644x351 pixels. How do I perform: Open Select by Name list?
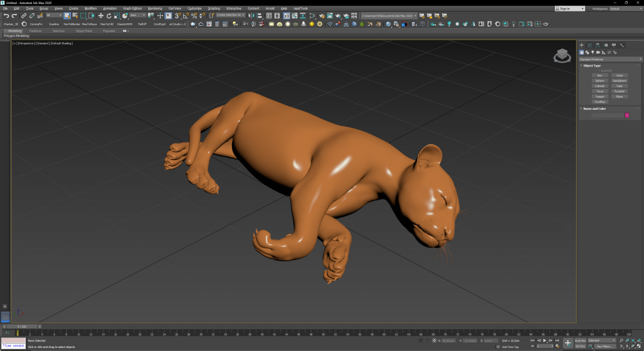coord(75,16)
